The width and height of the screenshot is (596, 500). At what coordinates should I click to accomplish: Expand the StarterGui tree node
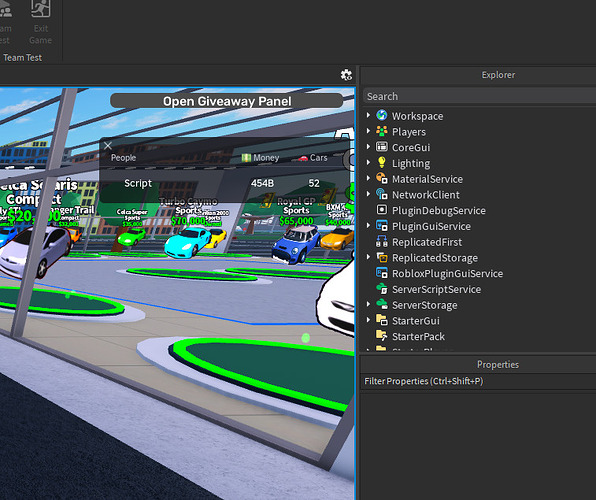pyautogui.click(x=368, y=320)
